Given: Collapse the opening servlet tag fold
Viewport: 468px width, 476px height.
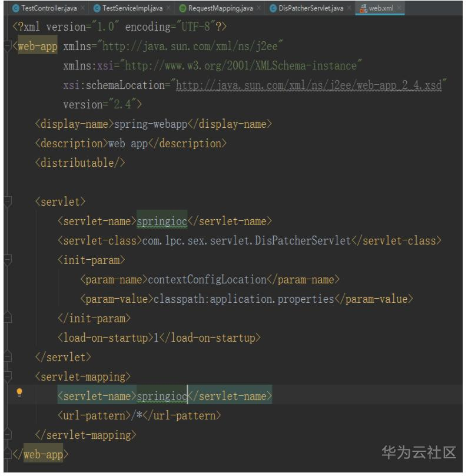Looking at the screenshot, I should (x=8, y=202).
